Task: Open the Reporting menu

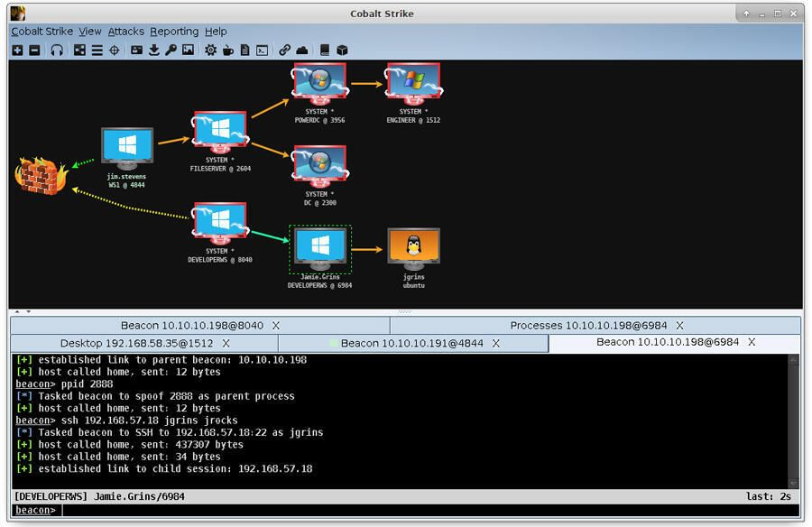Action: pyautogui.click(x=175, y=31)
